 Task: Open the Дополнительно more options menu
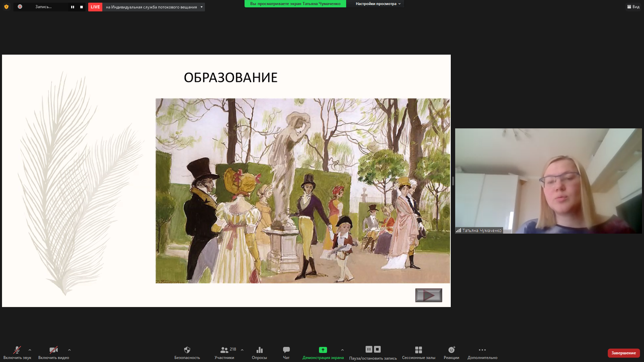click(482, 353)
